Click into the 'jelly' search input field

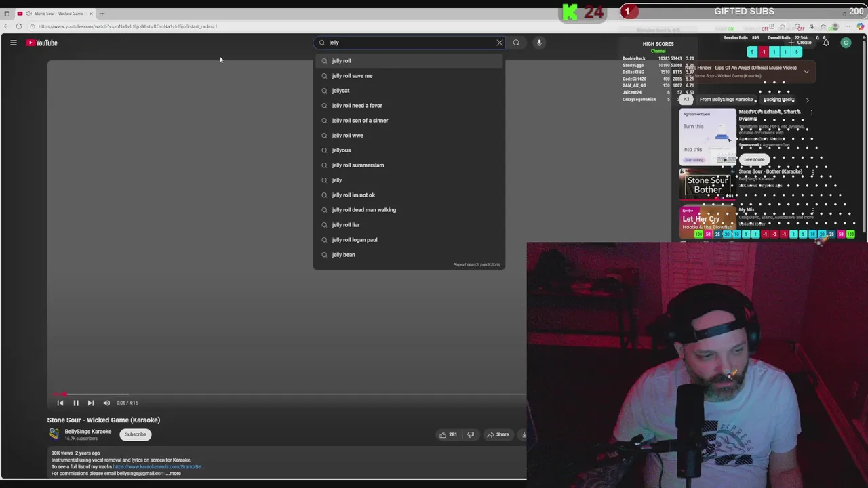tap(410, 43)
